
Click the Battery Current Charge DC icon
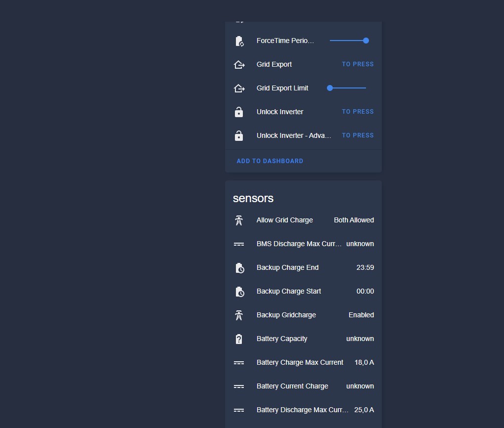click(239, 386)
